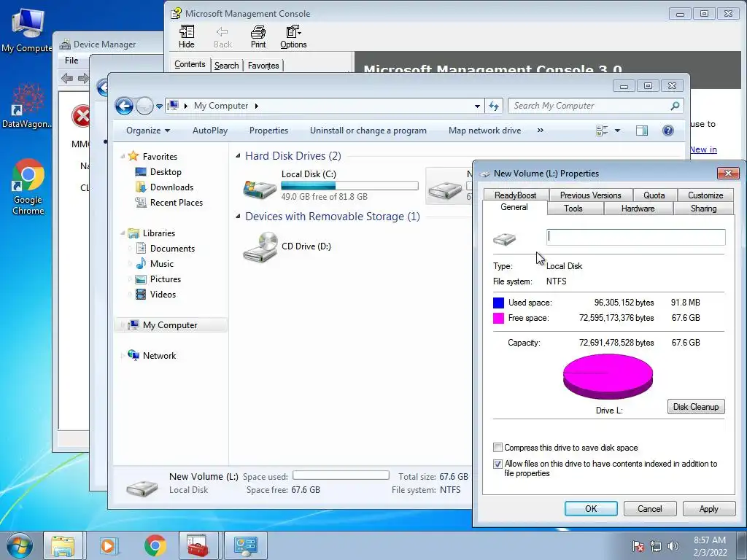Open recent pages dropdown next to Forward
747x560 pixels.
pyautogui.click(x=159, y=106)
